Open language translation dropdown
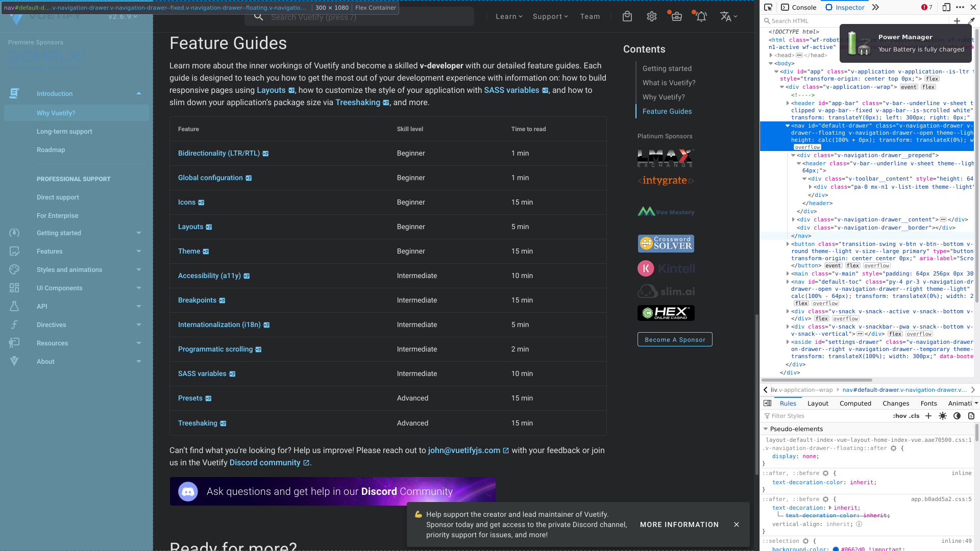This screenshot has height=551, width=980. click(x=728, y=17)
